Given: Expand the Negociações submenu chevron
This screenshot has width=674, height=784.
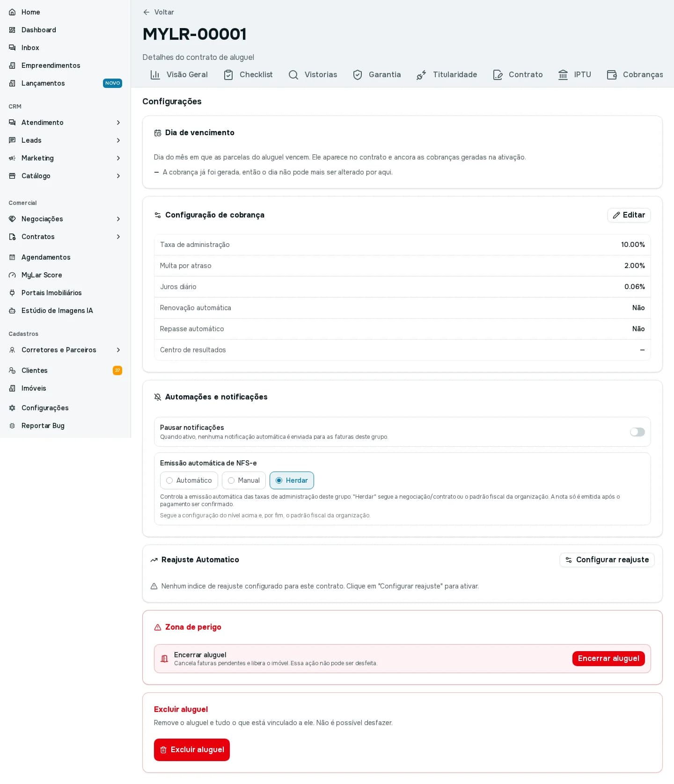Looking at the screenshot, I should pos(118,219).
